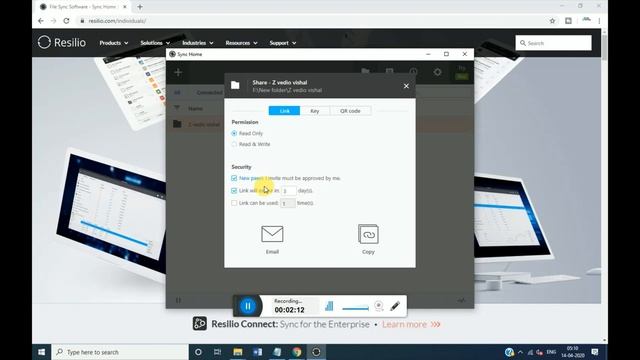Expand the Products menu
Screen dimensions: 640x360
click(x=113, y=43)
